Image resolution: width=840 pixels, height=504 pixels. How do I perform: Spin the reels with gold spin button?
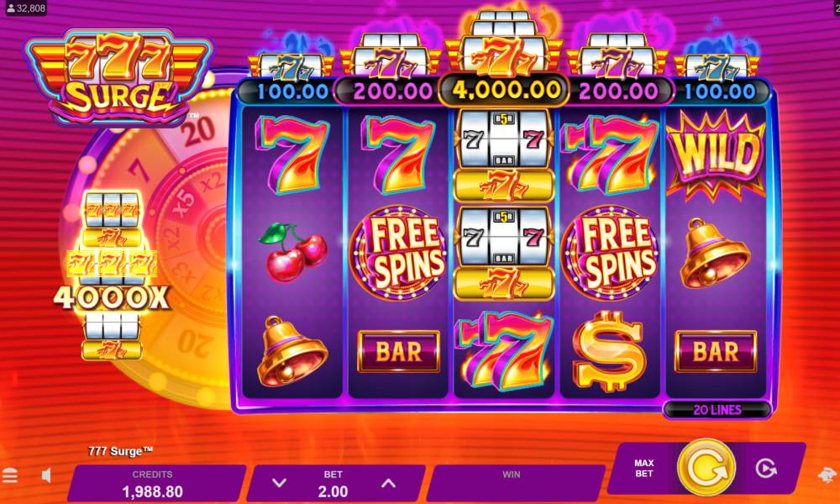tap(706, 468)
